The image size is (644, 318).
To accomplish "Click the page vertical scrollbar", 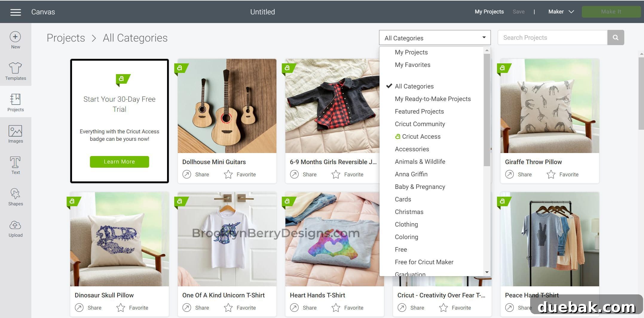I will [641, 93].
